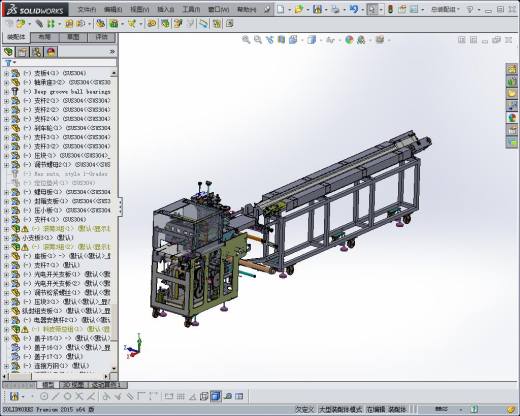Image resolution: width=520 pixels, height=416 pixels.
Task: Click the 总装配组 configuration button
Action: click(x=445, y=9)
